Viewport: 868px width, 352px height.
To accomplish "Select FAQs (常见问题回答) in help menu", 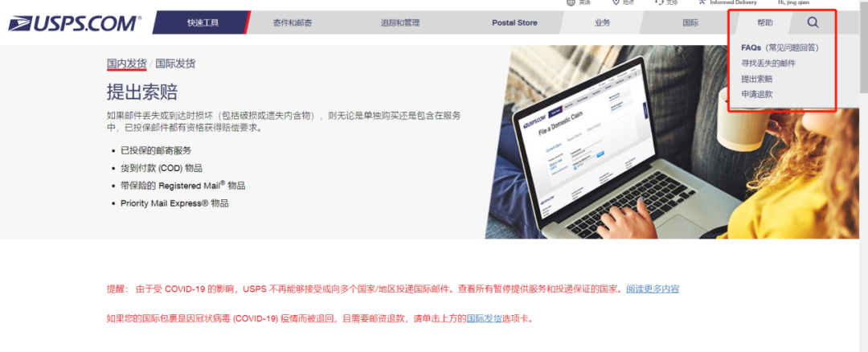I will coord(780,47).
